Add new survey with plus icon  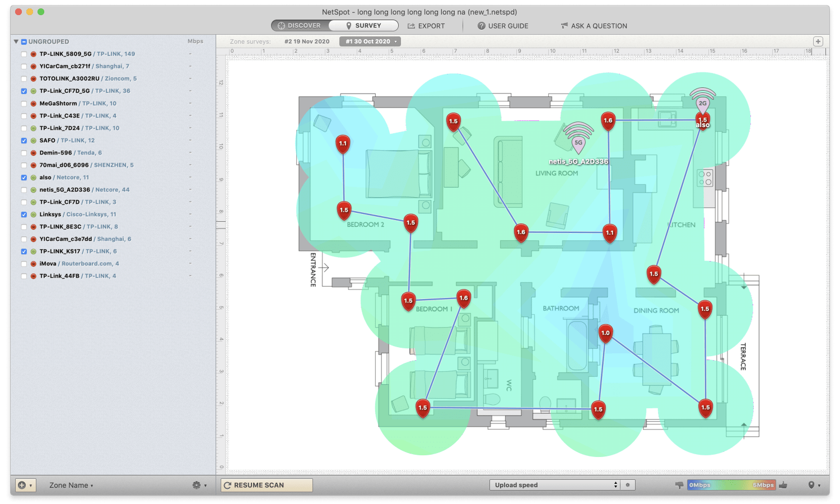(x=818, y=41)
